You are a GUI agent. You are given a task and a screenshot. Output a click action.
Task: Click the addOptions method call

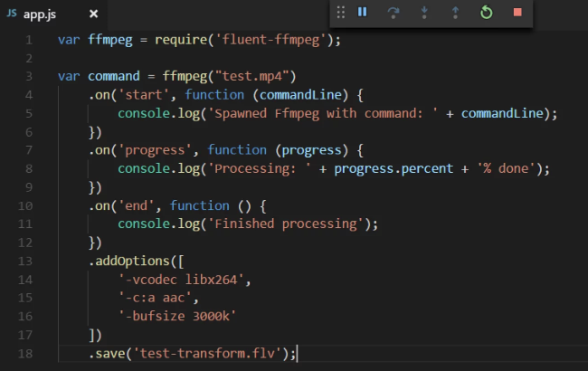[x=132, y=261]
